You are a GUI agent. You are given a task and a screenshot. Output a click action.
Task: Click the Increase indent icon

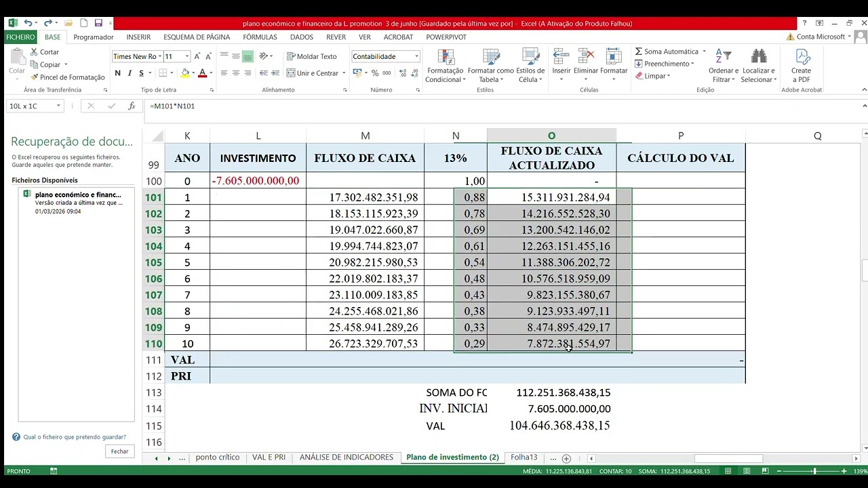[276, 73]
